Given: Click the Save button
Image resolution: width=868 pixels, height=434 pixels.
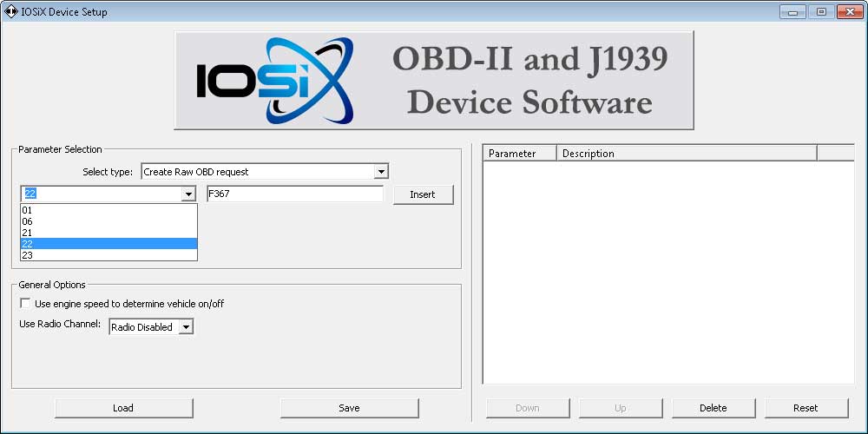Looking at the screenshot, I should click(349, 408).
